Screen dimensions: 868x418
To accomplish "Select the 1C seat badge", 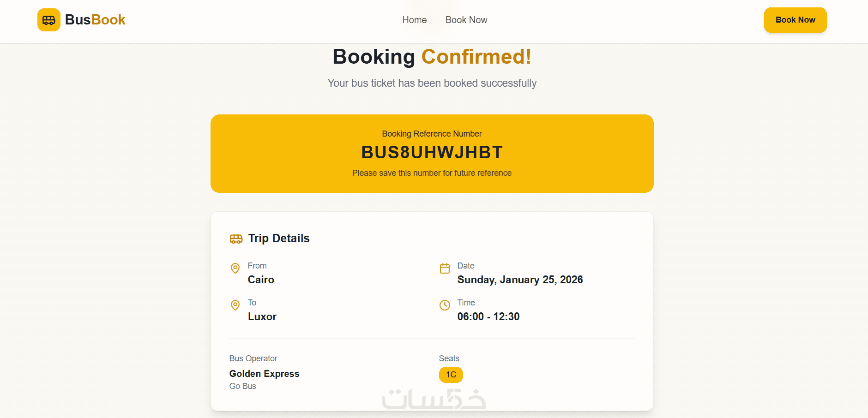I will point(451,375).
